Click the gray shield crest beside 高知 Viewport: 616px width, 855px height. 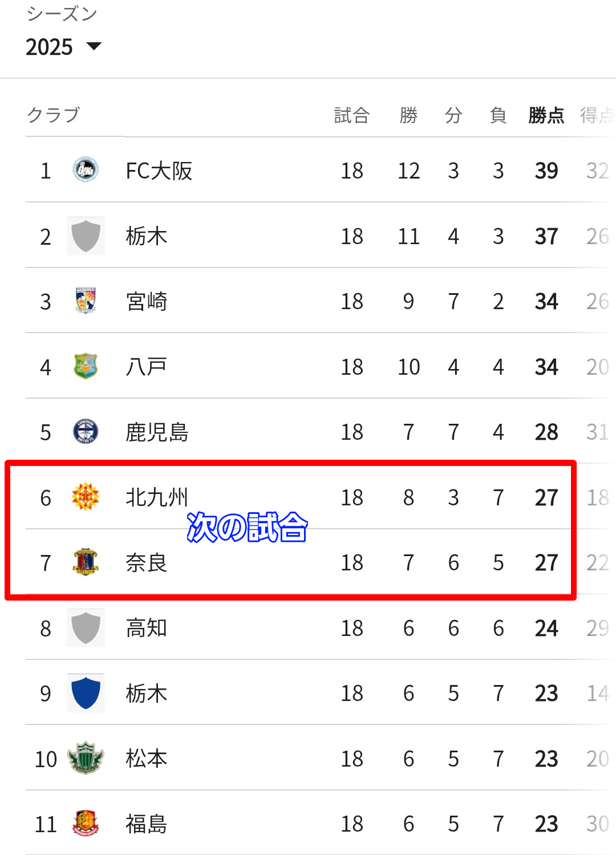[86, 627]
